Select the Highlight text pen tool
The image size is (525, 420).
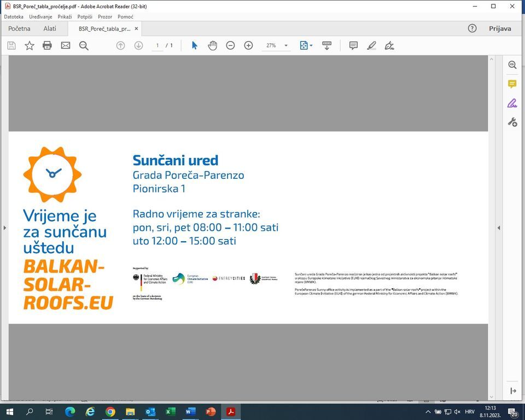(371, 45)
